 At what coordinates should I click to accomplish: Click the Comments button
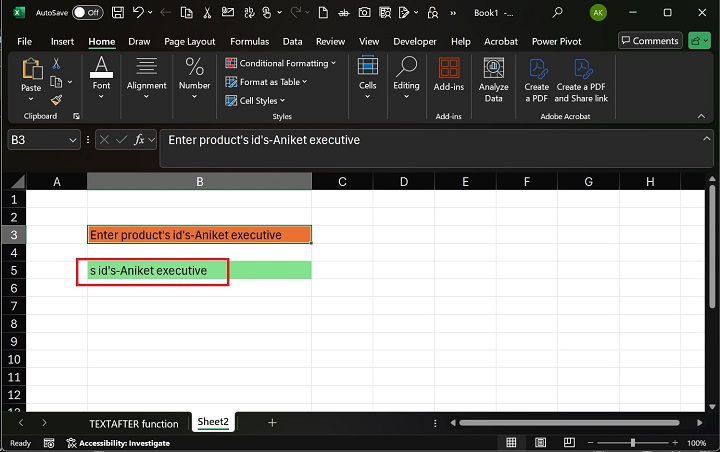click(649, 41)
